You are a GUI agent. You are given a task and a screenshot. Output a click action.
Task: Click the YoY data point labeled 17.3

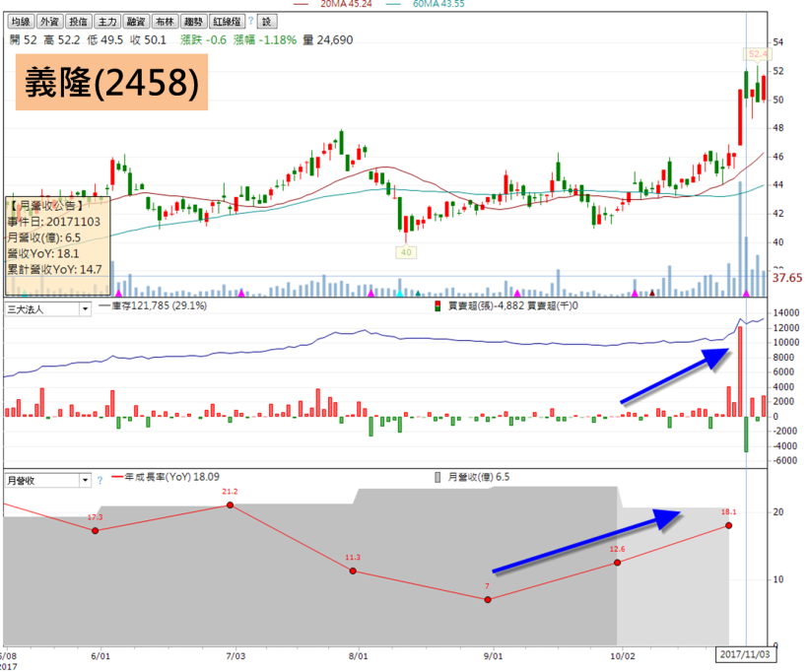[x=96, y=531]
